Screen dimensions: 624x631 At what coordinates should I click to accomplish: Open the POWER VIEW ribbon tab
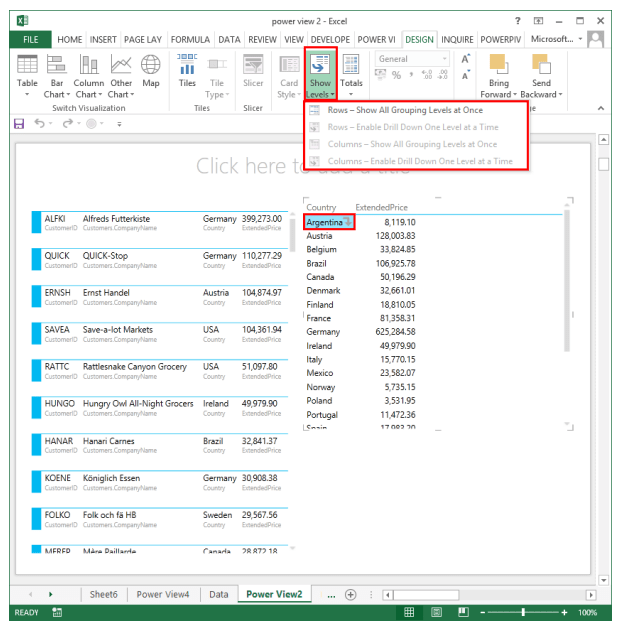(x=377, y=39)
